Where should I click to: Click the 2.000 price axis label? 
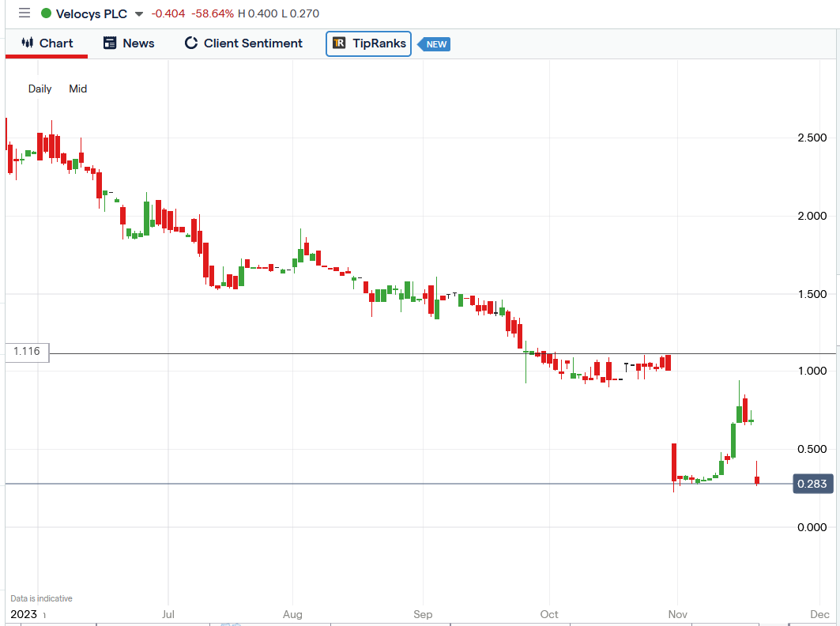[812, 216]
